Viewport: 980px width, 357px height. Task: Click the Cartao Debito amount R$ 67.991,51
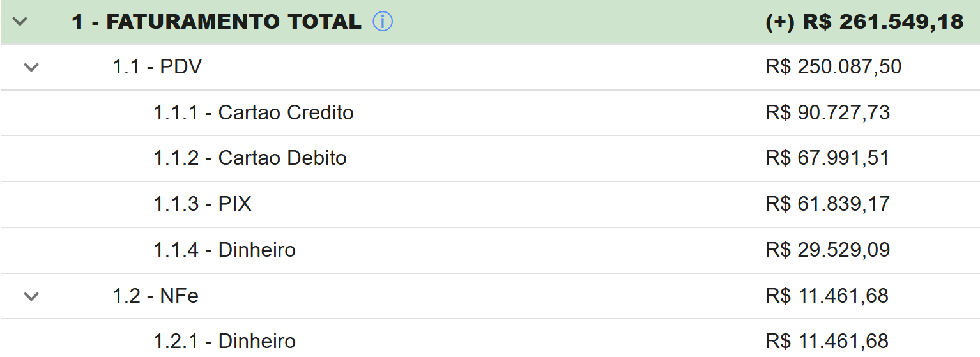827,158
